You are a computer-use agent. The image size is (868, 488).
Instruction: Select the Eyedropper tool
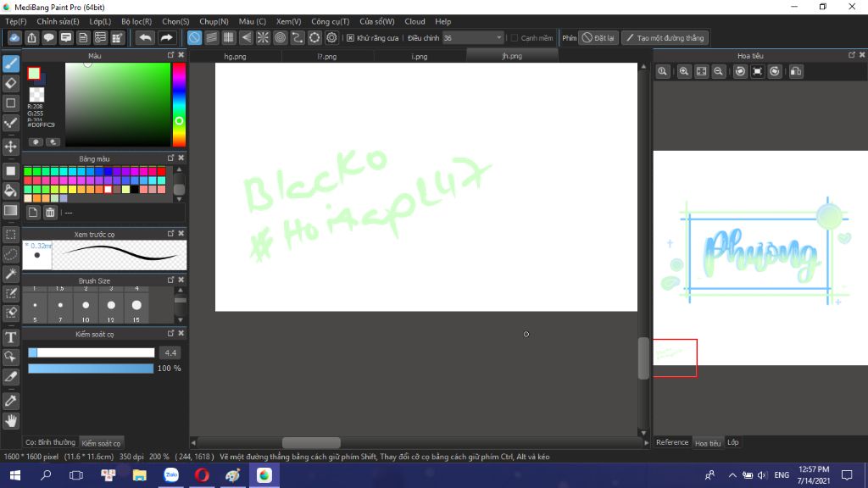pyautogui.click(x=11, y=401)
